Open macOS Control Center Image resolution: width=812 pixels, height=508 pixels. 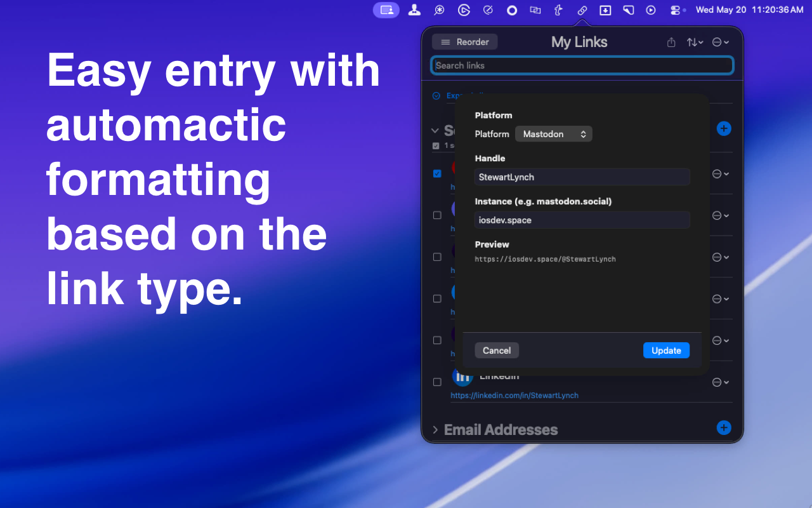tap(676, 10)
